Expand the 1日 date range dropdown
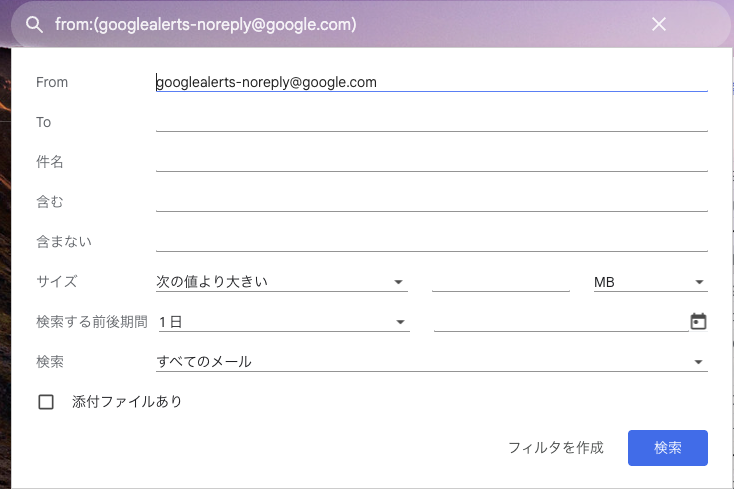This screenshot has height=489, width=734. (x=282, y=322)
